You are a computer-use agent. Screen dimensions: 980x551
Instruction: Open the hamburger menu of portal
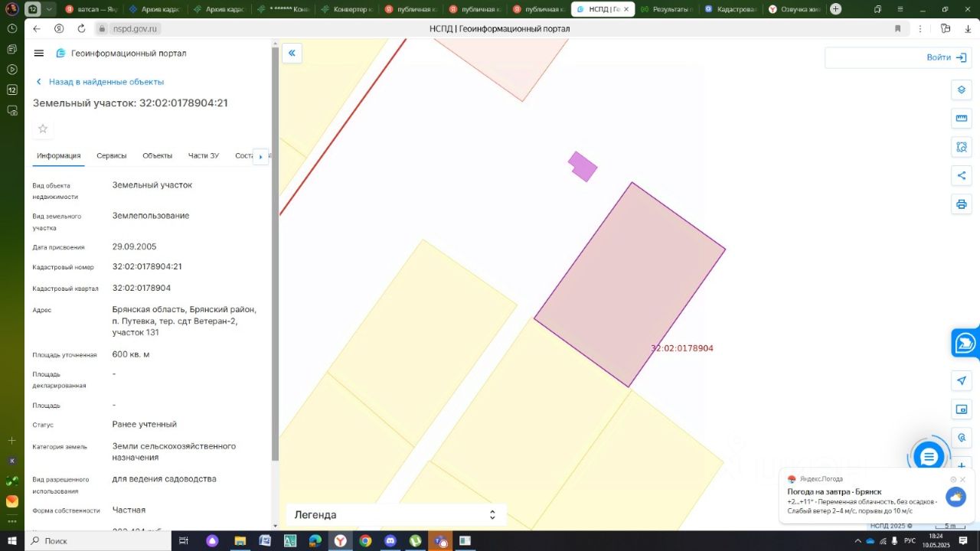(x=39, y=54)
